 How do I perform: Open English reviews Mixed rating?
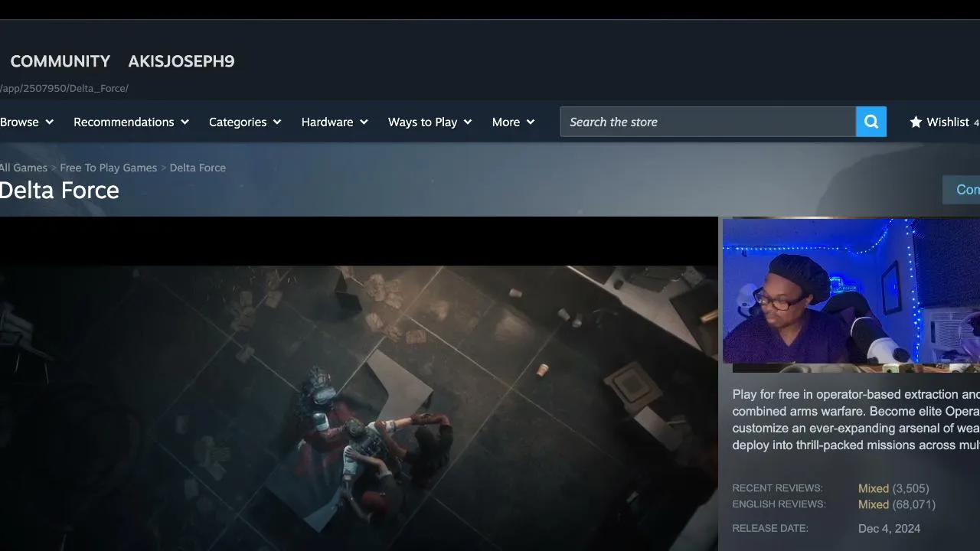tap(874, 504)
